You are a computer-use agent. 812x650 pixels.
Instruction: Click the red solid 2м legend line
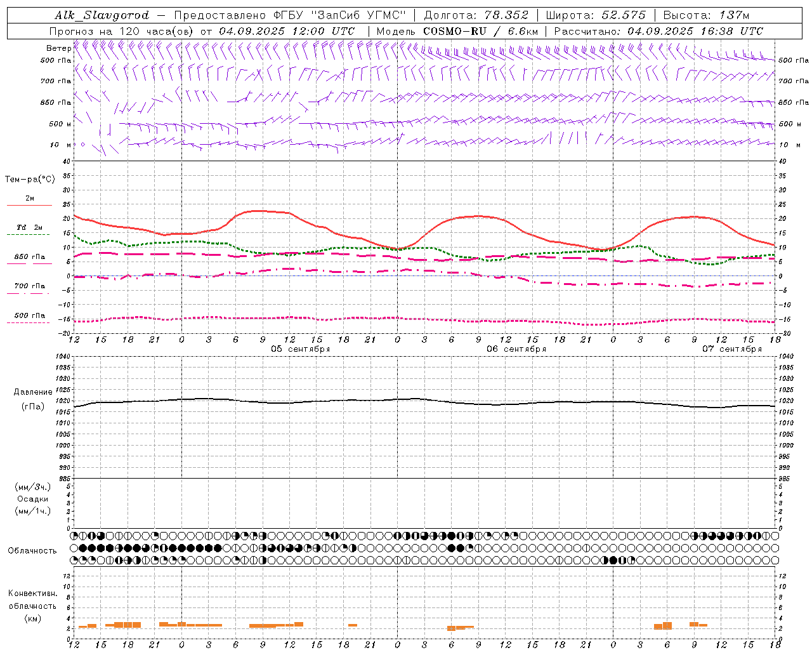29,205
